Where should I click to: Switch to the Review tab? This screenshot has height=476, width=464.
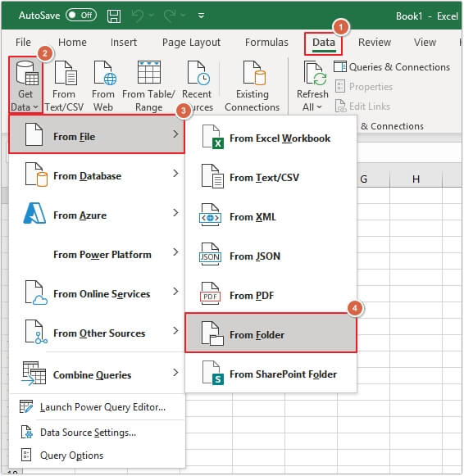(375, 43)
